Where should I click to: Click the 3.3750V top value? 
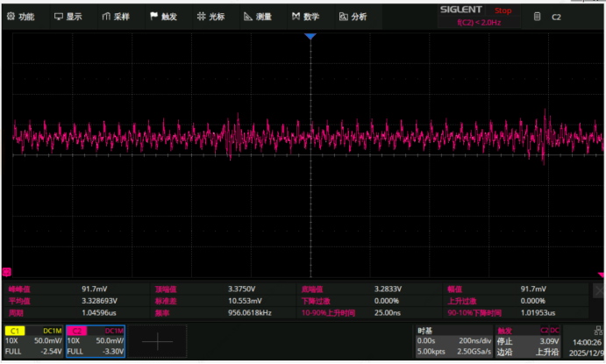(241, 289)
